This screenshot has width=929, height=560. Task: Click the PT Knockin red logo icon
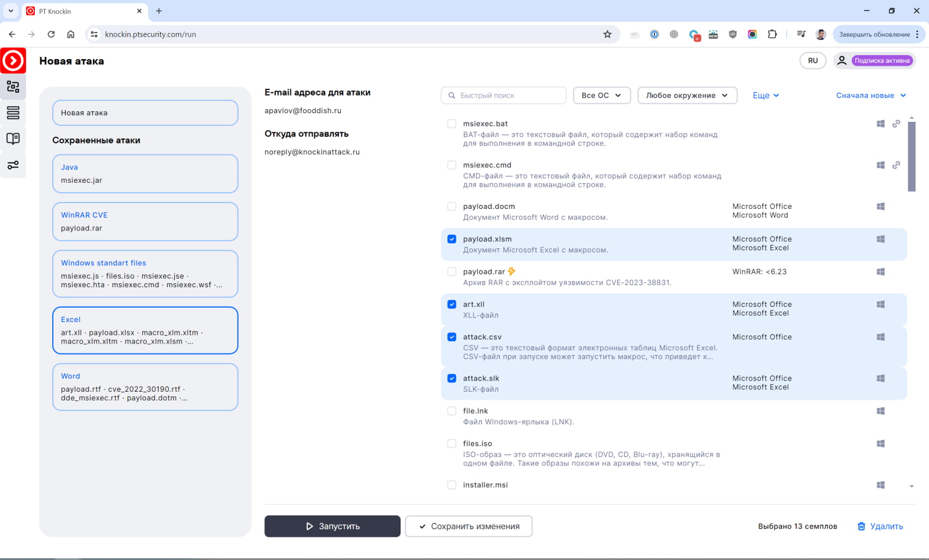click(13, 60)
